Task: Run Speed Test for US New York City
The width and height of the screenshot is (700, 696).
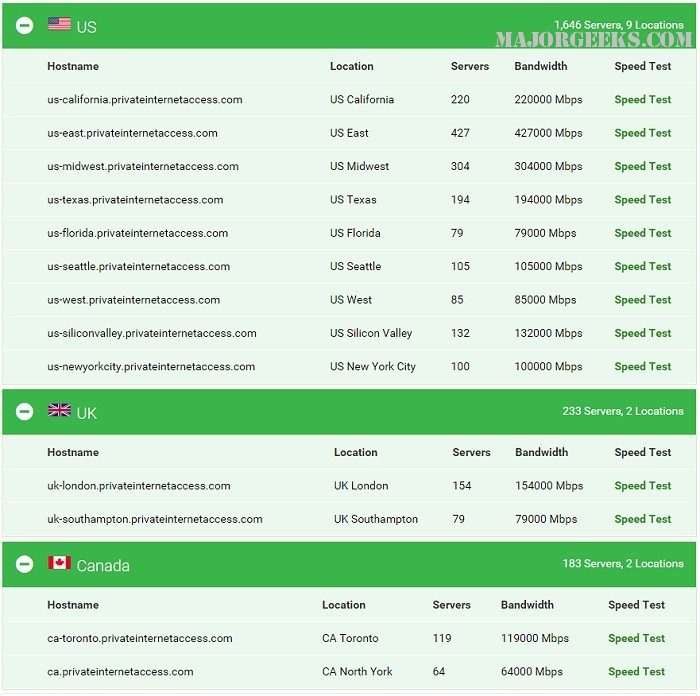Action: pos(642,367)
